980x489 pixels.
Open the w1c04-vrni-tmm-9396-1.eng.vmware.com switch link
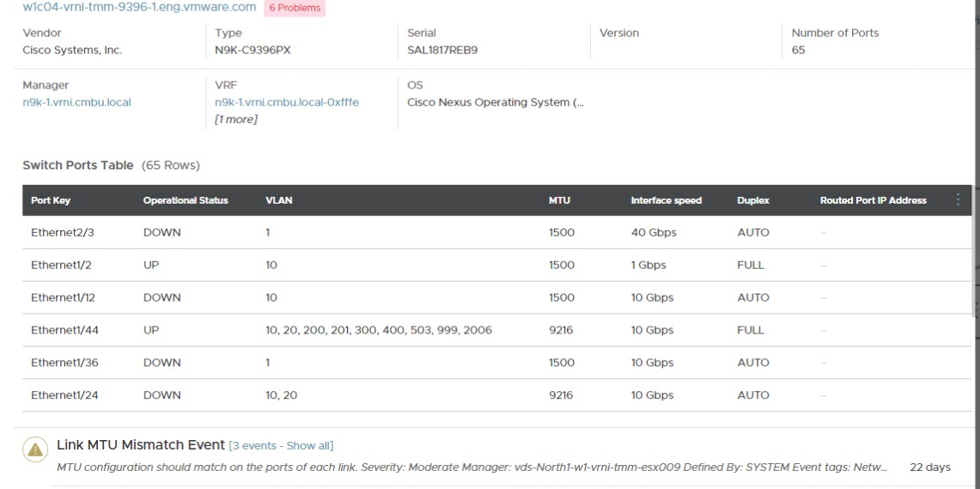[x=139, y=8]
